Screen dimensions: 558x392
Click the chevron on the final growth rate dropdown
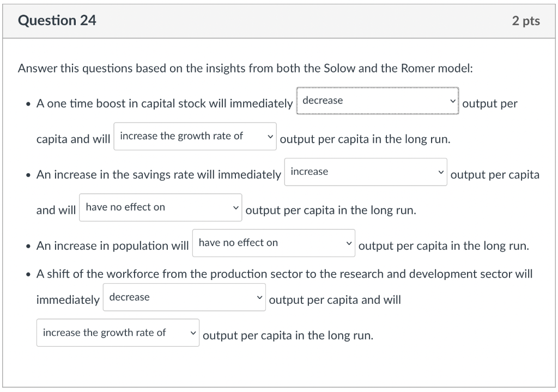pos(192,332)
